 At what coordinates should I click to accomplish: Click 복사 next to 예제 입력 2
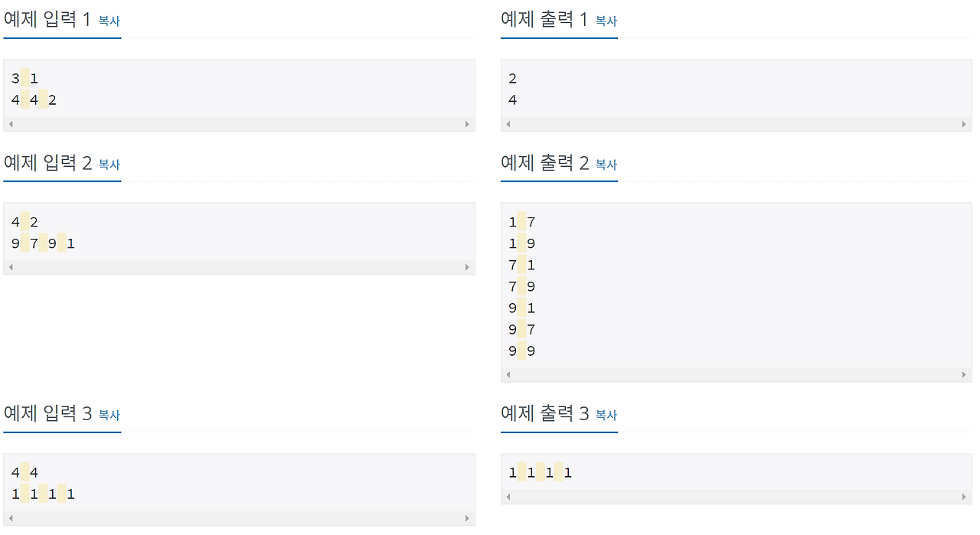click(x=109, y=165)
